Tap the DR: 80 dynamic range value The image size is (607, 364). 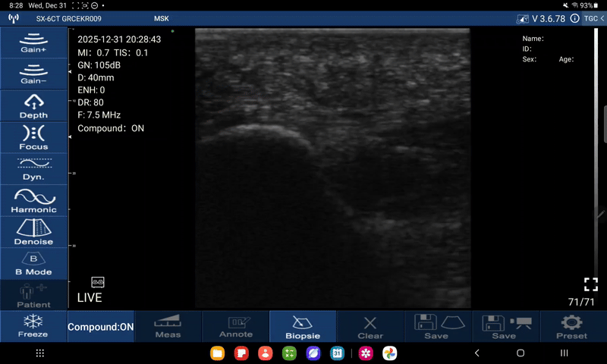(90, 102)
